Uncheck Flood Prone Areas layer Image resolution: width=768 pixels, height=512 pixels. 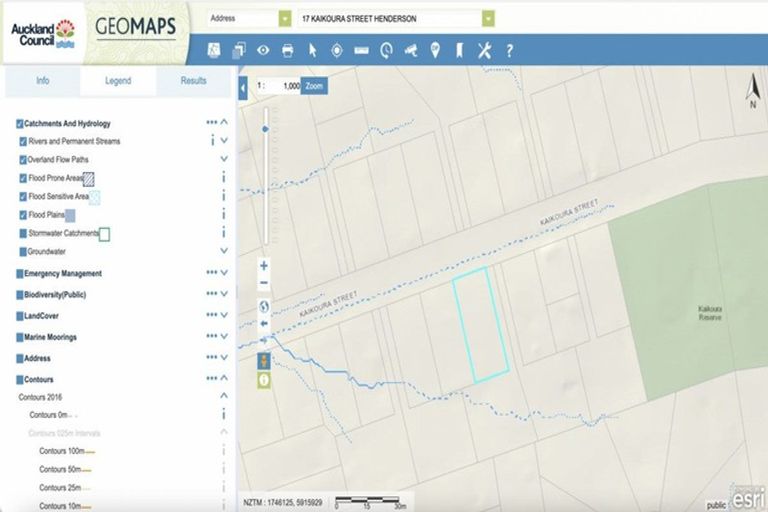(23, 178)
